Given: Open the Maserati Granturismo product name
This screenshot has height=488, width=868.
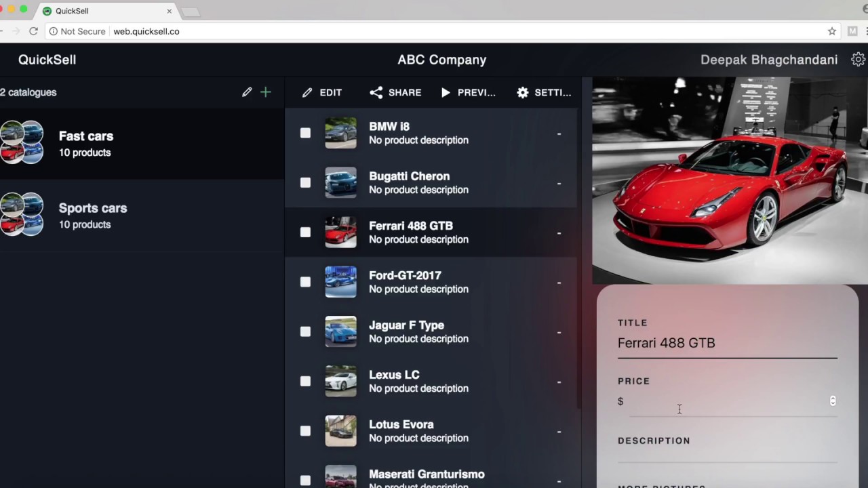Looking at the screenshot, I should 427,474.
